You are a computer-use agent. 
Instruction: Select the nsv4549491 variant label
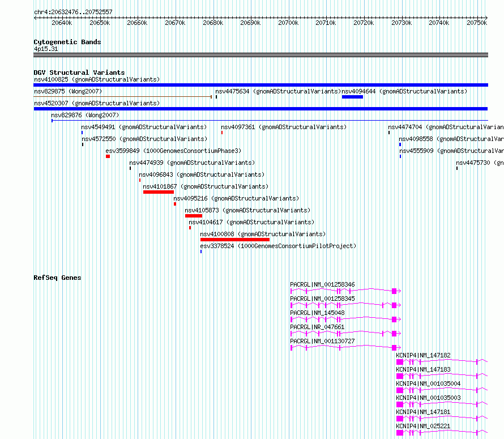pos(144,127)
